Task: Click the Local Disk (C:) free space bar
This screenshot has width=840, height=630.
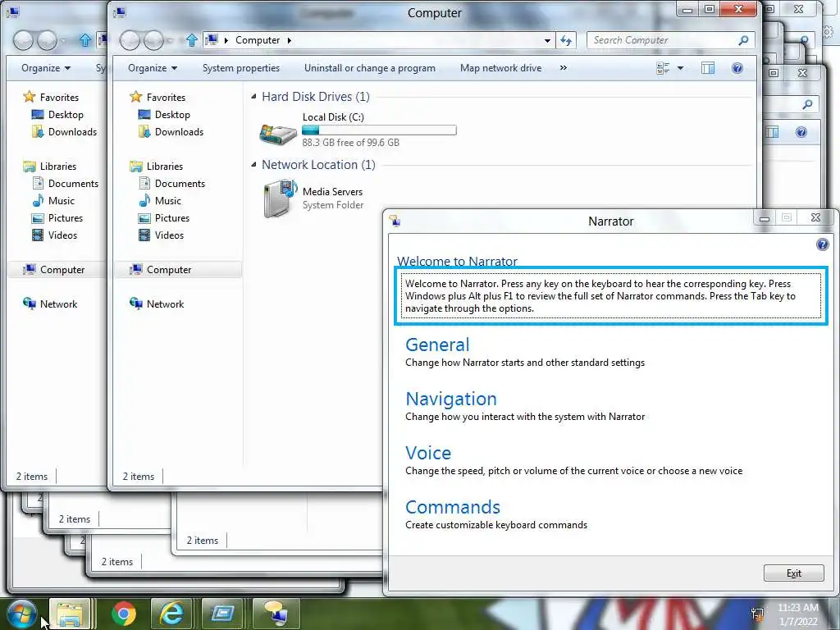Action: pos(379,130)
